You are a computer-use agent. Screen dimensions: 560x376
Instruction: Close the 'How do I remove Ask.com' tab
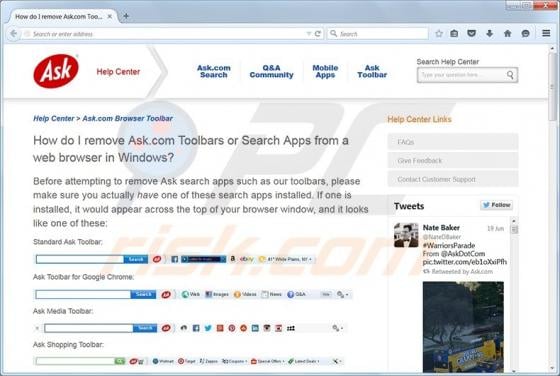(110, 16)
